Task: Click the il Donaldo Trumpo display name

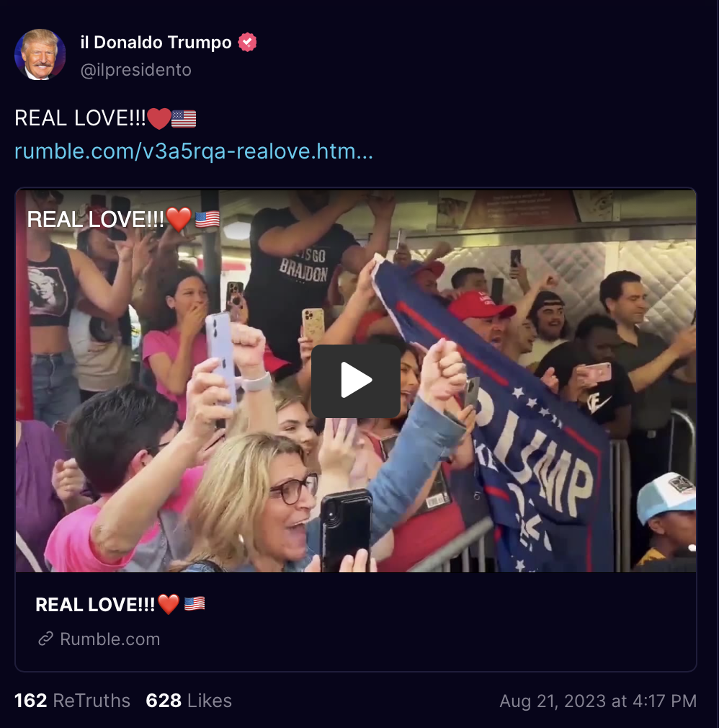Action: click(x=156, y=43)
